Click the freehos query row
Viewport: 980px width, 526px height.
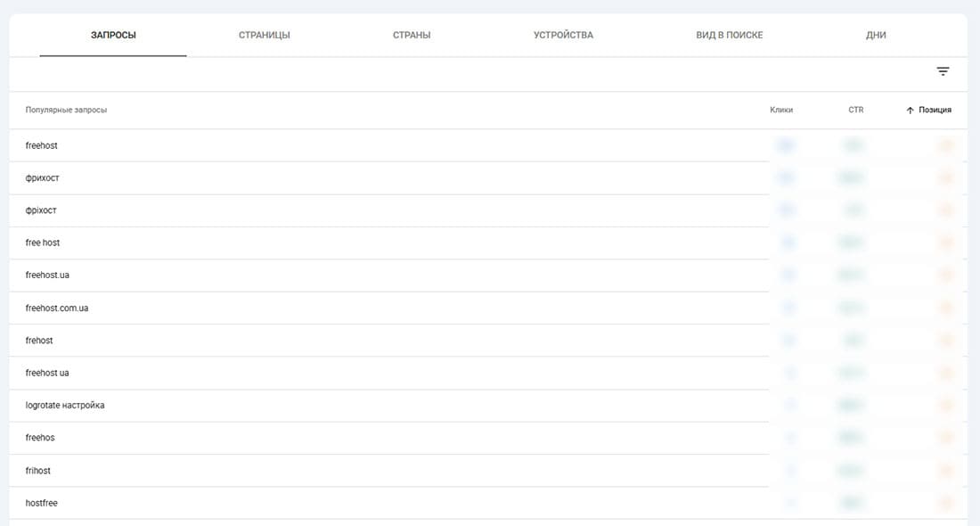click(488, 438)
